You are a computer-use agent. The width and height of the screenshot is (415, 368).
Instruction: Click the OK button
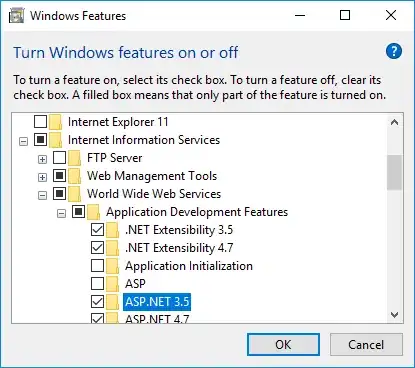[283, 345]
